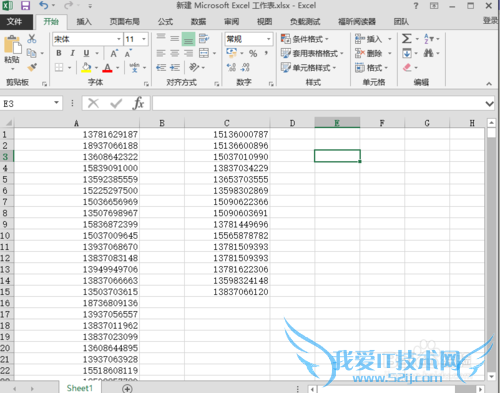Increase font size with larger A
Viewport: 500px width, 393px height.
[114, 53]
